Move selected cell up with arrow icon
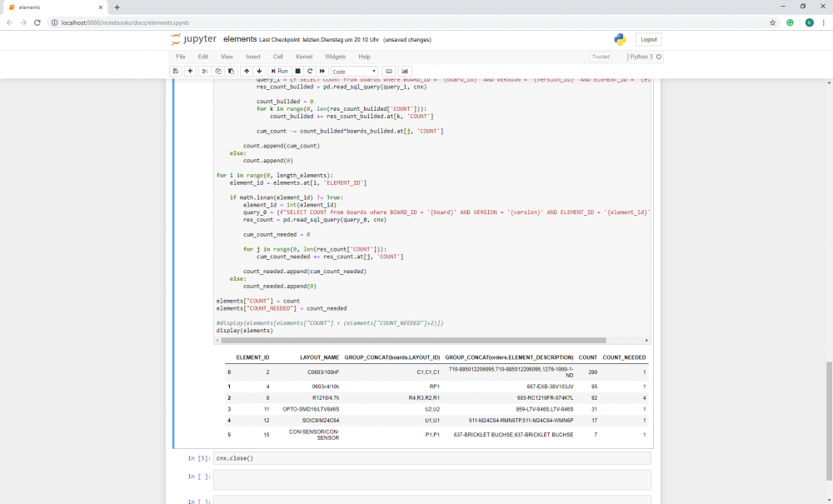The image size is (833, 504). (246, 72)
